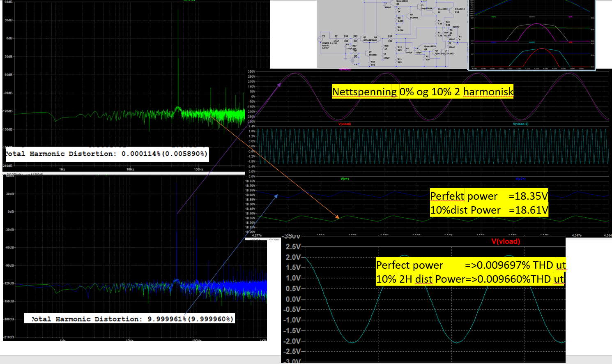612x364 pixels.
Task: Select the cyan V(vload-2) trace label
Action: [x=520, y=124]
